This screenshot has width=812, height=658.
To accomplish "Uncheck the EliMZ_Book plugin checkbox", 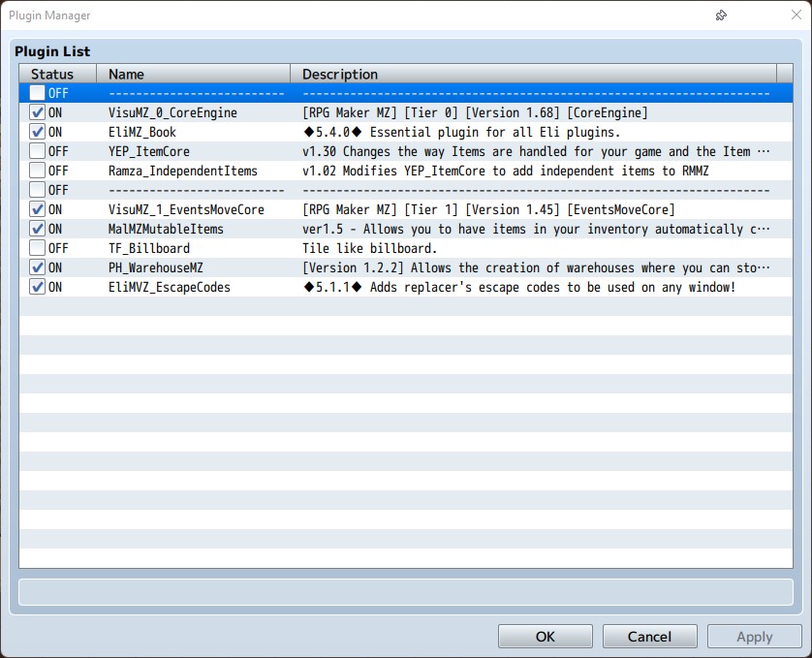I will click(x=37, y=132).
